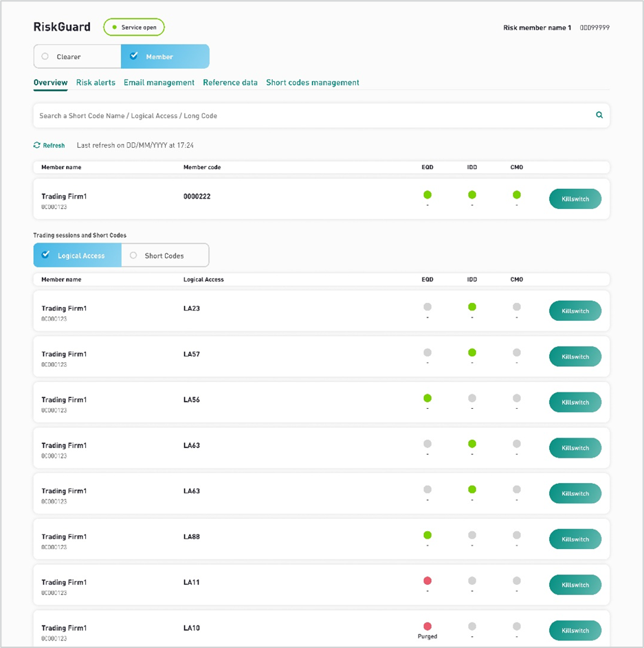This screenshot has height=648, width=644.
Task: Click the LA23 logical access cell
Action: [x=191, y=309]
